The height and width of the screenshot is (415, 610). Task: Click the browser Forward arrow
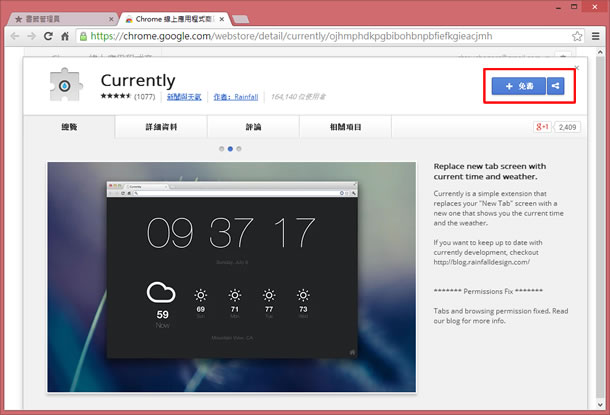(32, 36)
